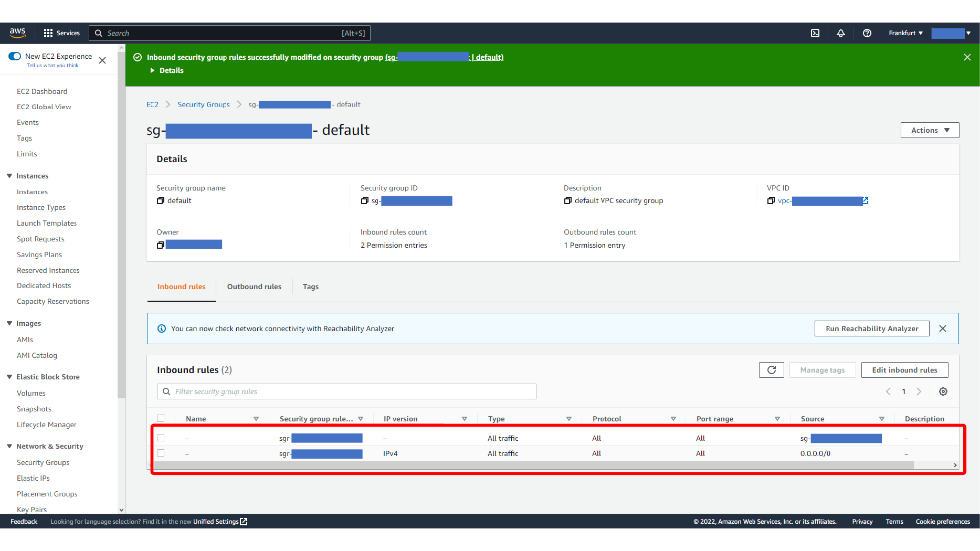Sort by Type column arrow

pos(569,419)
